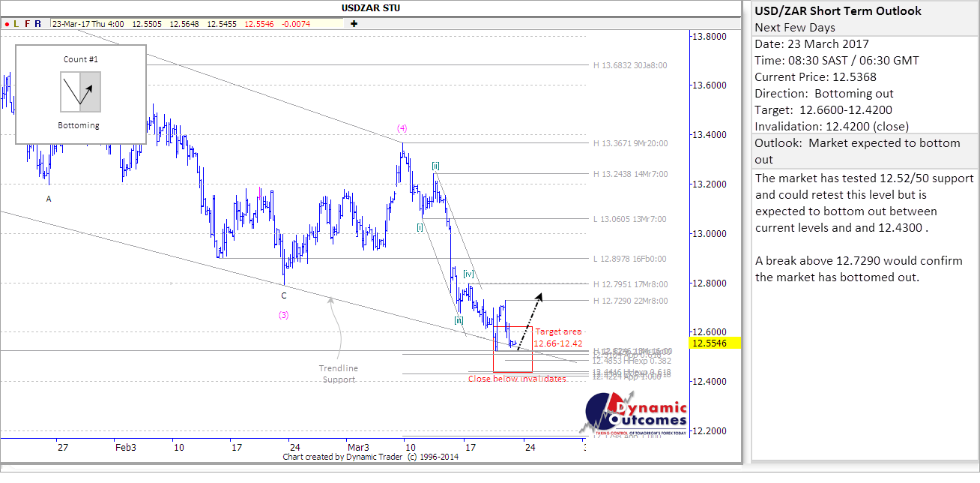Image resolution: width=980 pixels, height=483 pixels.
Task: Select the magenta (4) wave label
Action: tap(402, 128)
